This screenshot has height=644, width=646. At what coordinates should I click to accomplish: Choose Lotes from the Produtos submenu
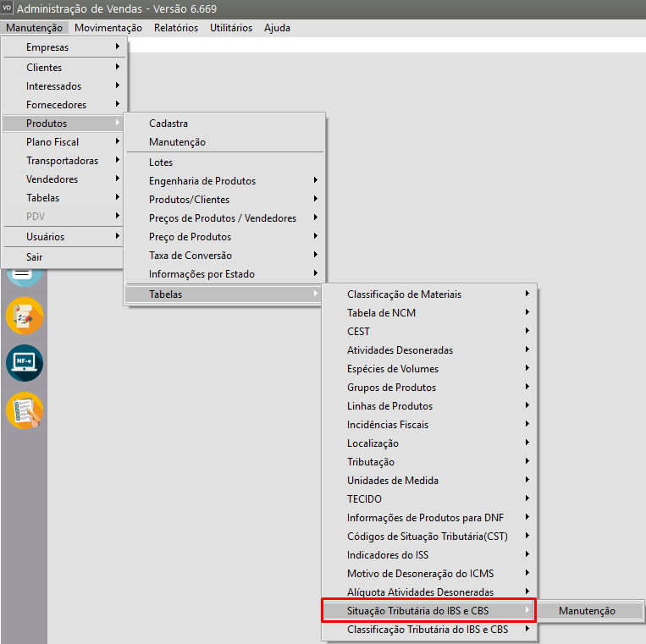coord(161,162)
